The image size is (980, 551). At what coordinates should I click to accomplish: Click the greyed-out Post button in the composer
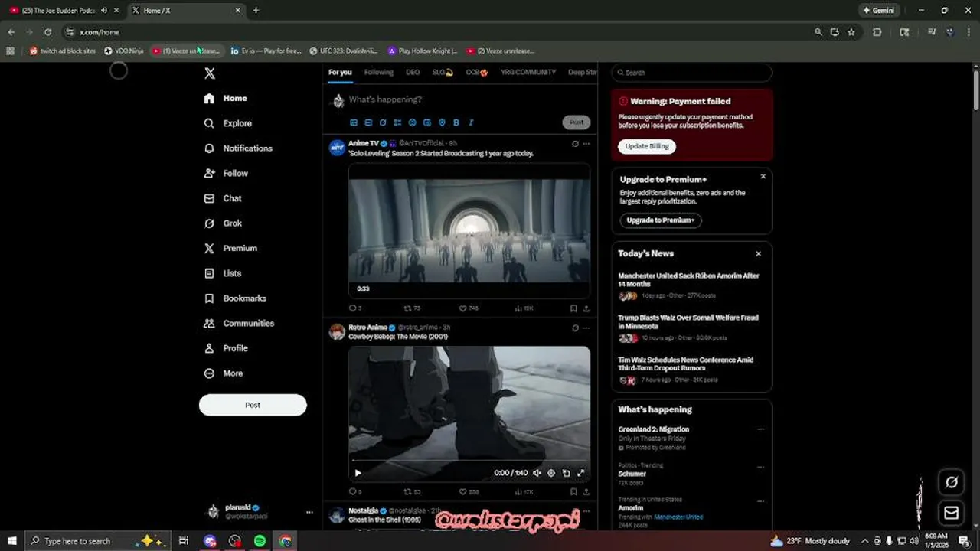click(577, 122)
